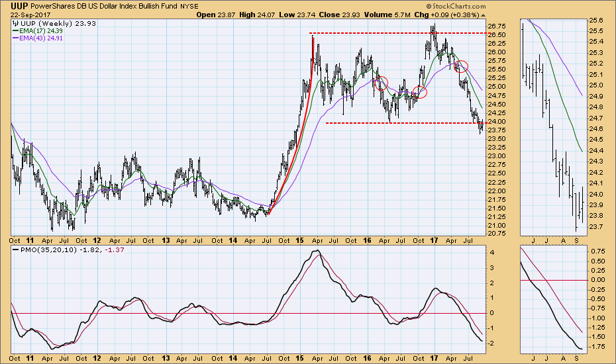This screenshot has height=364, width=616.
Task: Click the Chg +0.09 (+0.38%) value
Action: (446, 15)
